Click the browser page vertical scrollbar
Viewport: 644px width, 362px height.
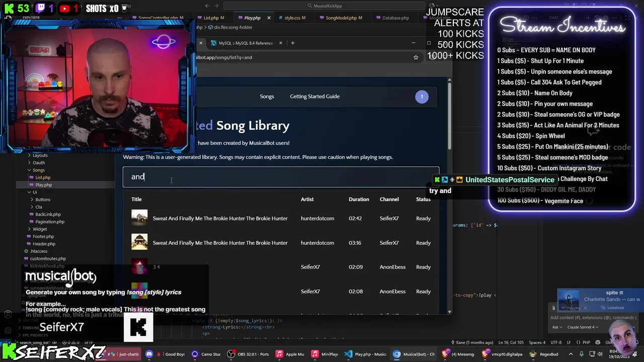point(449,116)
